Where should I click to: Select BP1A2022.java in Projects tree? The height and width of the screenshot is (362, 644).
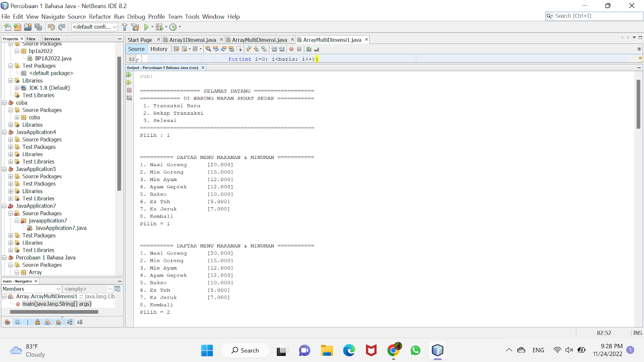[x=53, y=59]
